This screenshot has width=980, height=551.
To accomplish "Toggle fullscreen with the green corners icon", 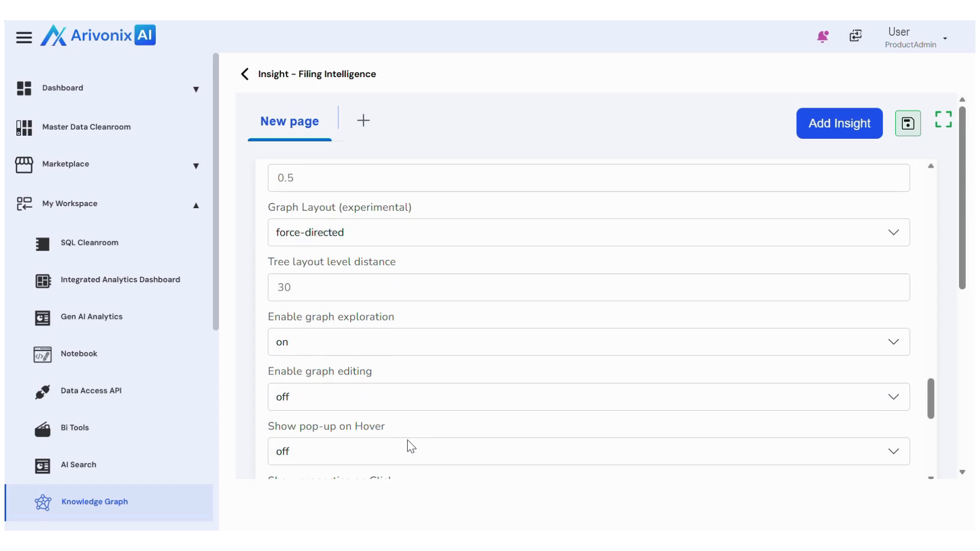I will click(943, 120).
